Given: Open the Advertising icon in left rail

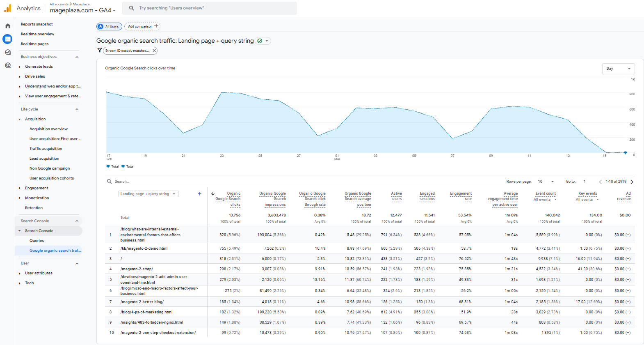Looking at the screenshot, I should coord(7,65).
